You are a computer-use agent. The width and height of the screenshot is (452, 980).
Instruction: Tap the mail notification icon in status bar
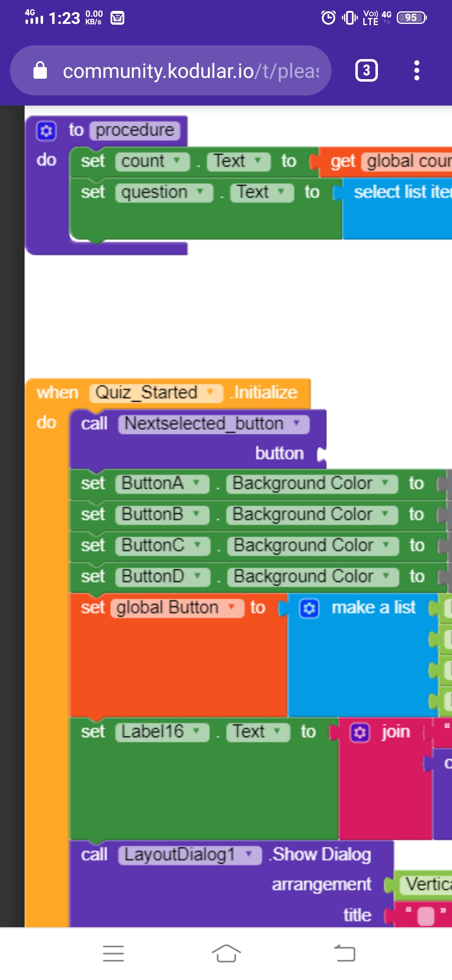pyautogui.click(x=117, y=18)
